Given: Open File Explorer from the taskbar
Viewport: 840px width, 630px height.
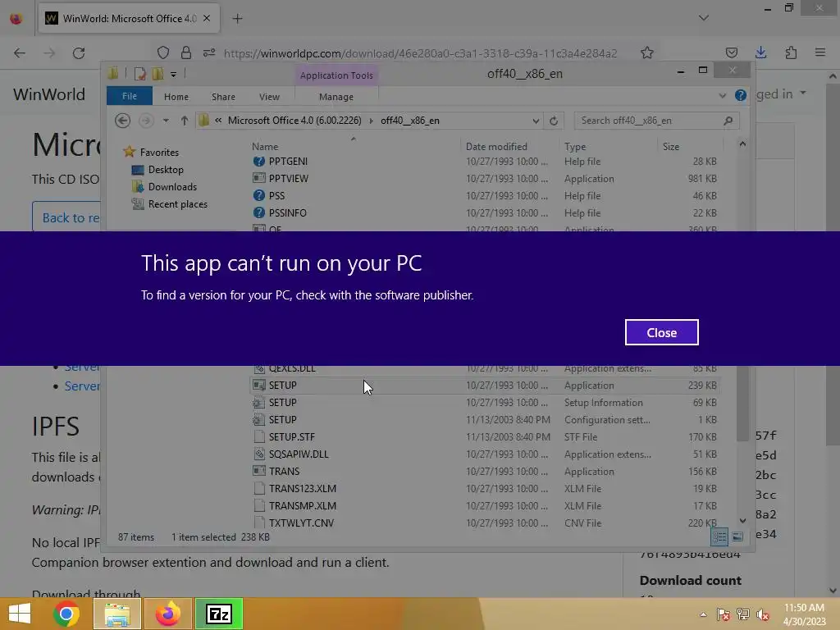Looking at the screenshot, I should coord(117,614).
